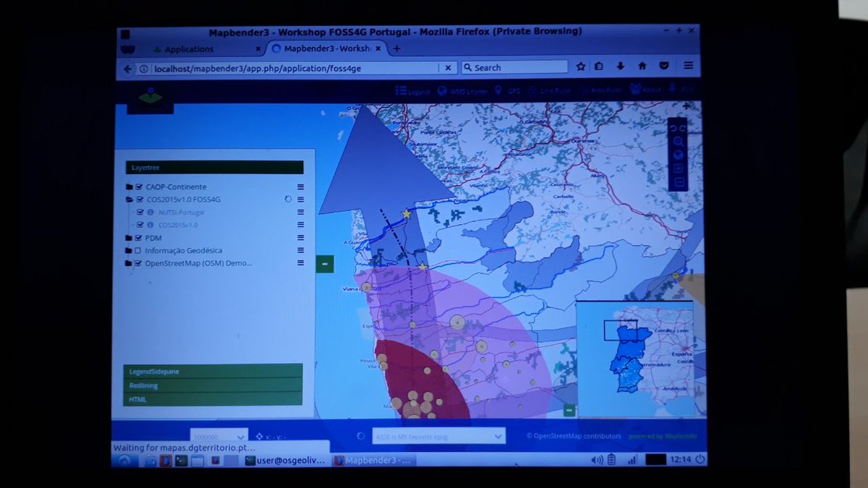This screenshot has height=488, width=868.
Task: Open the user@osgeolive terminal taskbar item
Action: click(x=286, y=461)
